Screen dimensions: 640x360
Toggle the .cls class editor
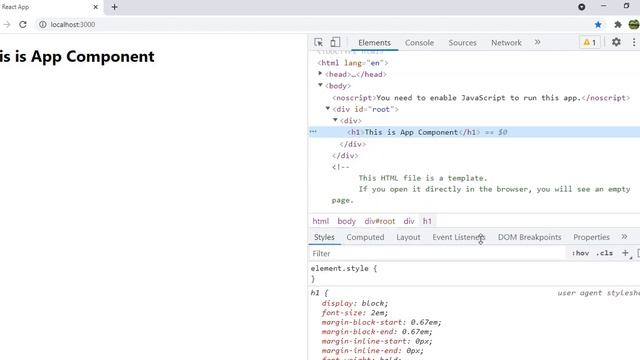click(x=604, y=253)
